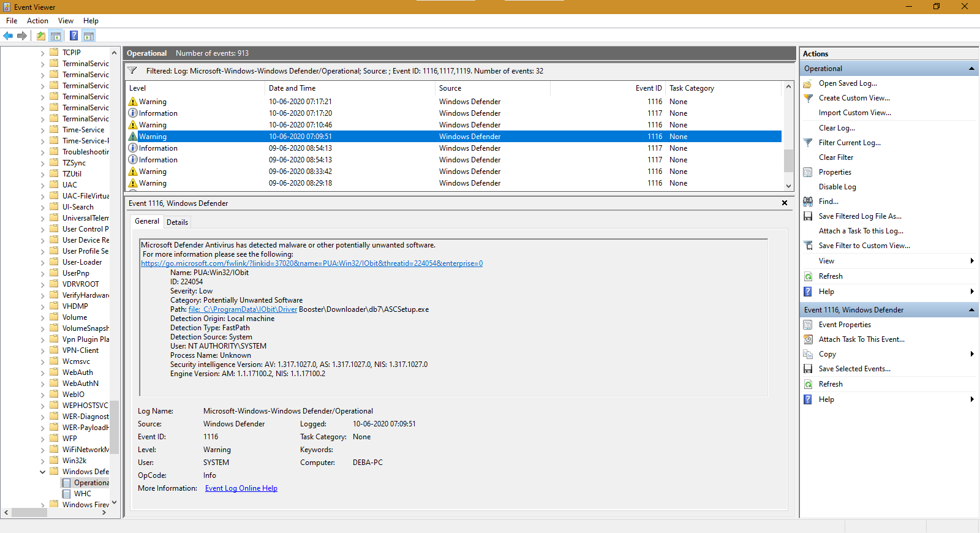
Task: Expand the TCPIP tree node
Action: pos(42,53)
